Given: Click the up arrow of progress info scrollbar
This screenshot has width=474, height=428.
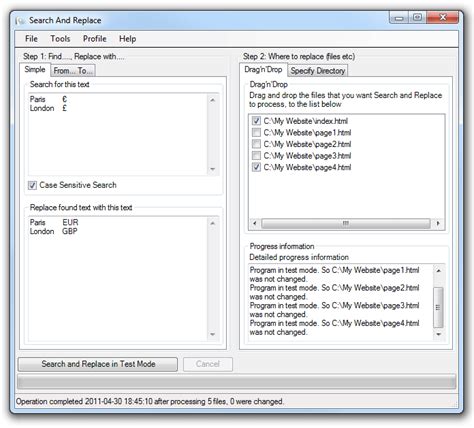Looking at the screenshot, I should 439,271.
